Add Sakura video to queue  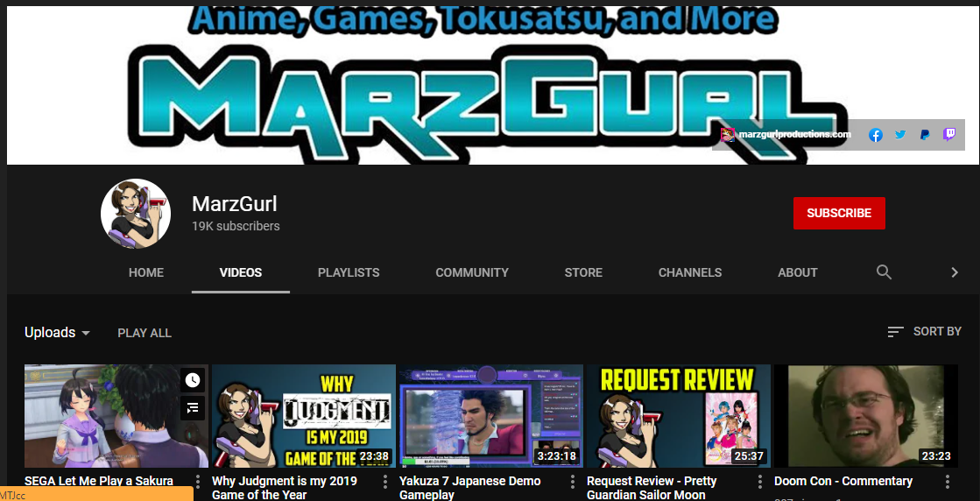(193, 407)
